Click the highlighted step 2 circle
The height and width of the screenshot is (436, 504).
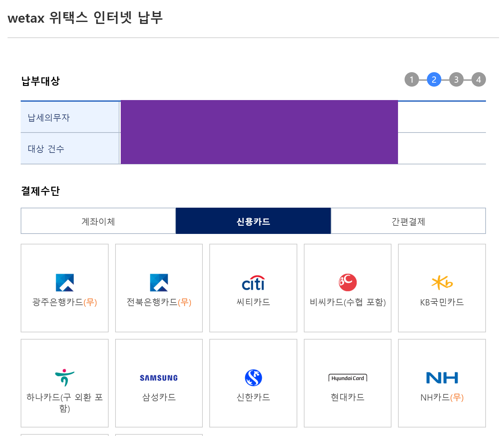(434, 79)
